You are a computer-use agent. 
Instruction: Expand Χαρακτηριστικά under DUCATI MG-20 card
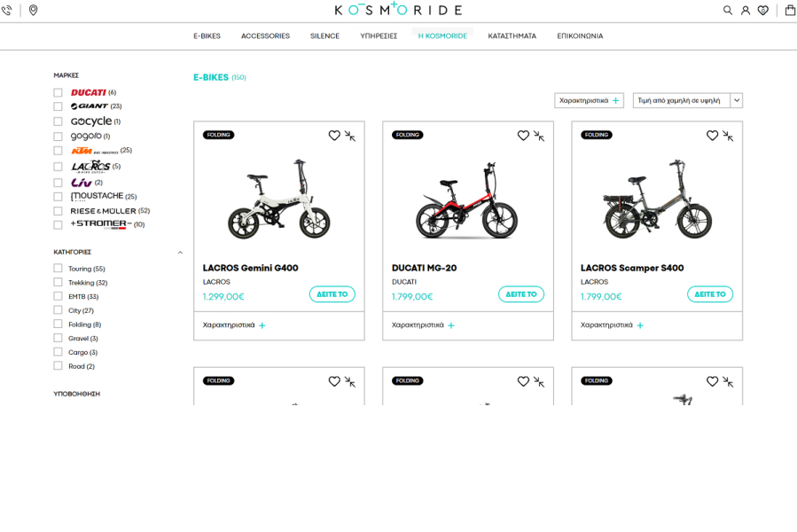click(423, 325)
